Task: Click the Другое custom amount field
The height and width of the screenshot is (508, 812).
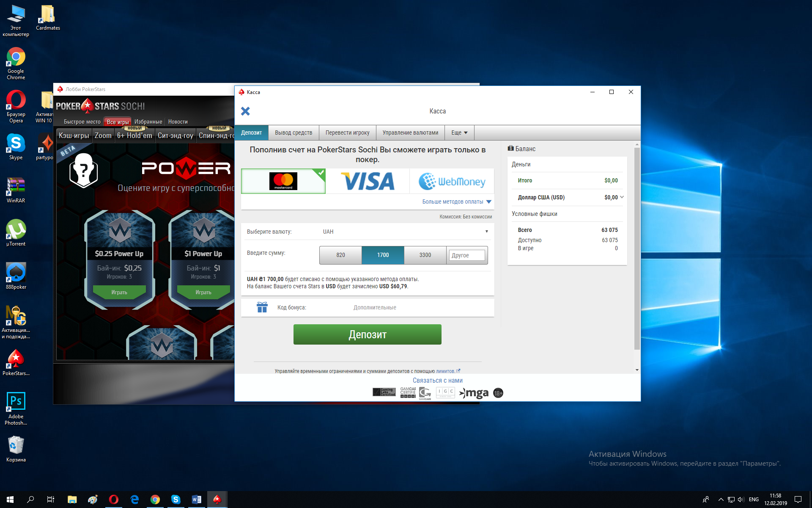Action: (x=467, y=255)
